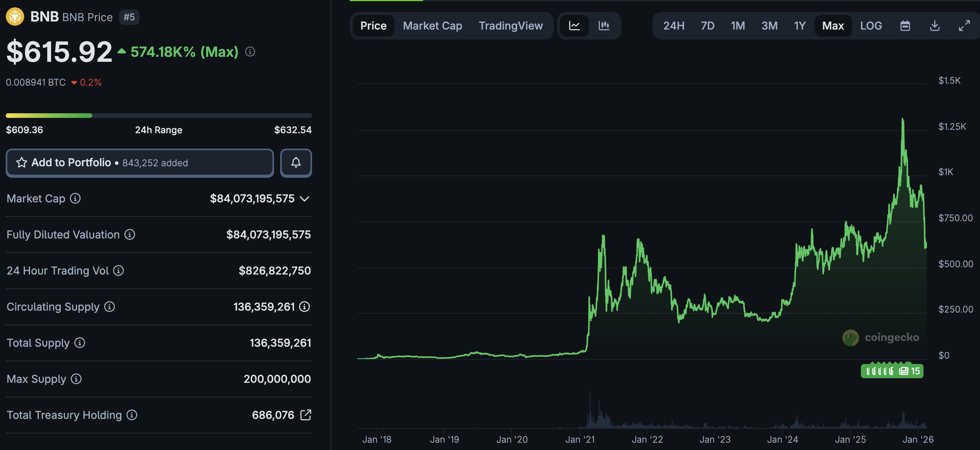Switch to TradingView chart tab
This screenshot has height=450, width=980.
(x=511, y=26)
